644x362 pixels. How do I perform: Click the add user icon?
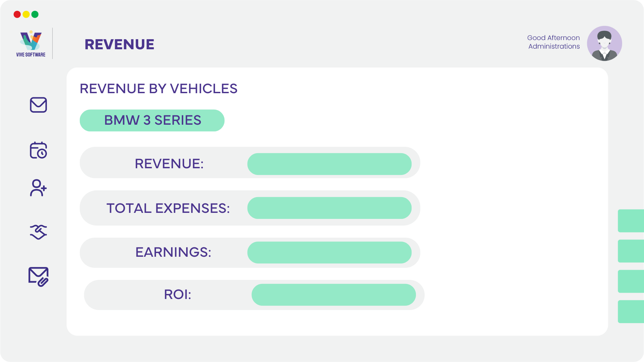pos(38,188)
